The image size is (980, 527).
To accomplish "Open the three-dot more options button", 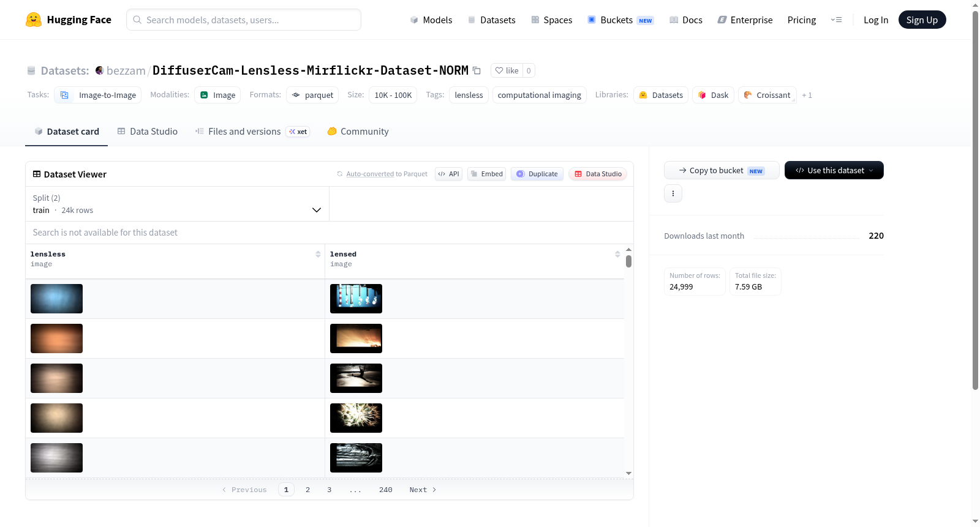I will 673,193.
